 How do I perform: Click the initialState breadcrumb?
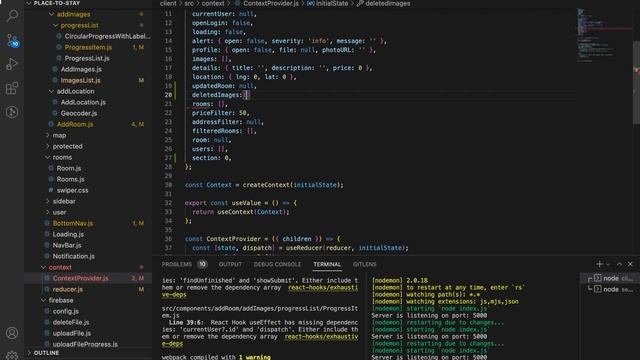pos(332,3)
